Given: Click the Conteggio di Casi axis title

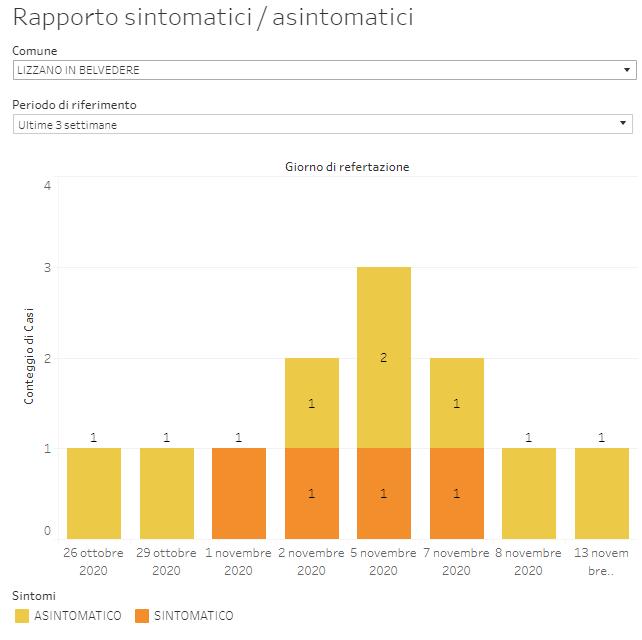Looking at the screenshot, I should tap(29, 357).
